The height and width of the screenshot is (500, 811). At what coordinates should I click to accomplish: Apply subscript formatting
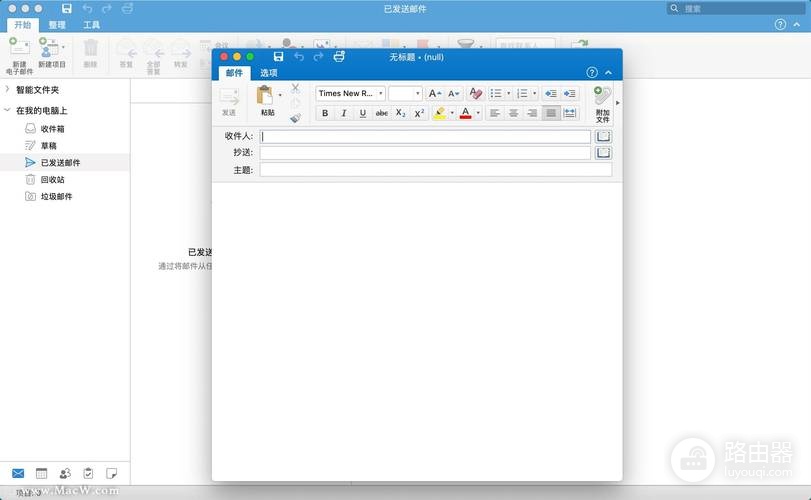point(401,113)
